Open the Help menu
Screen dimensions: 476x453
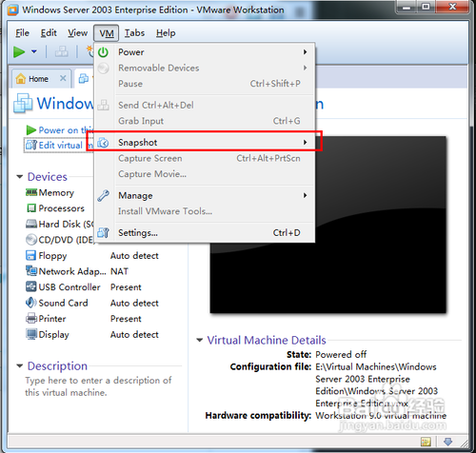tap(166, 33)
